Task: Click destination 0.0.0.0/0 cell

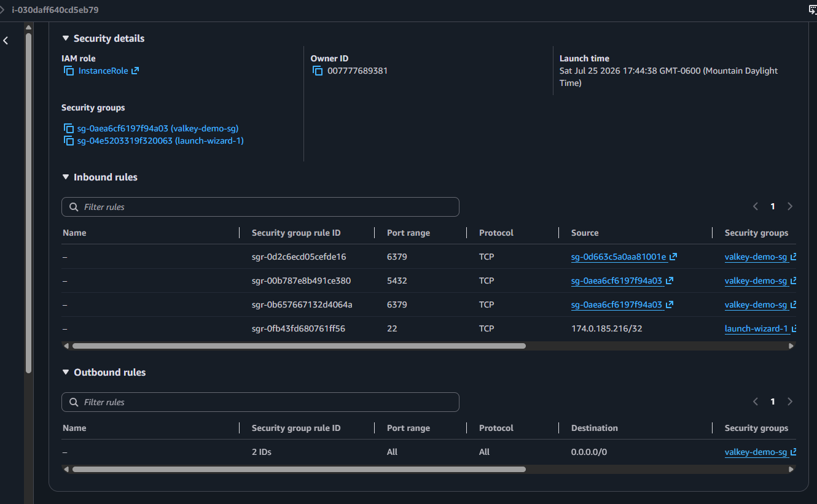Action: coord(589,452)
